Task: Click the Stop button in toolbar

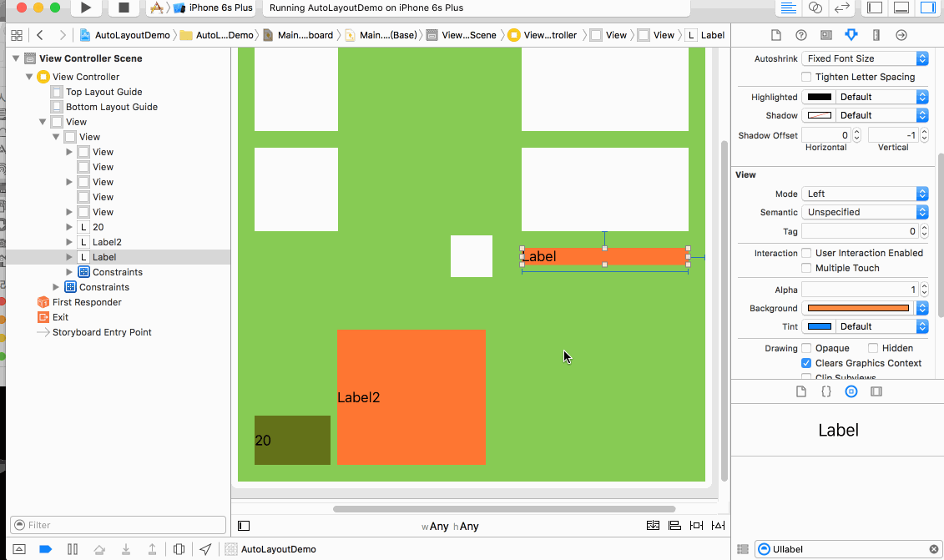Action: point(124,8)
